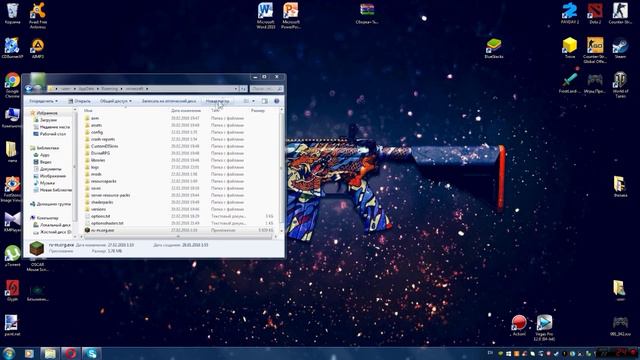
Task: Click the 'Открыть' toolbar button
Action: tap(80, 101)
